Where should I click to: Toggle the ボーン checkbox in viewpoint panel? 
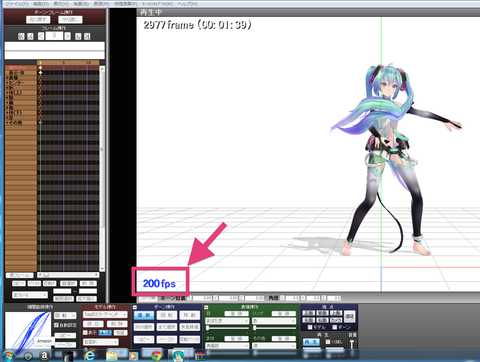335,327
